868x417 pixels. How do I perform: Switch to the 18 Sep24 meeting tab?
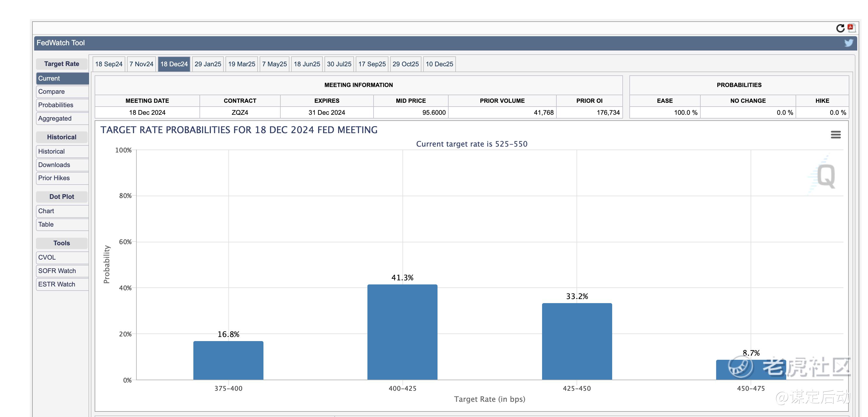pos(109,64)
